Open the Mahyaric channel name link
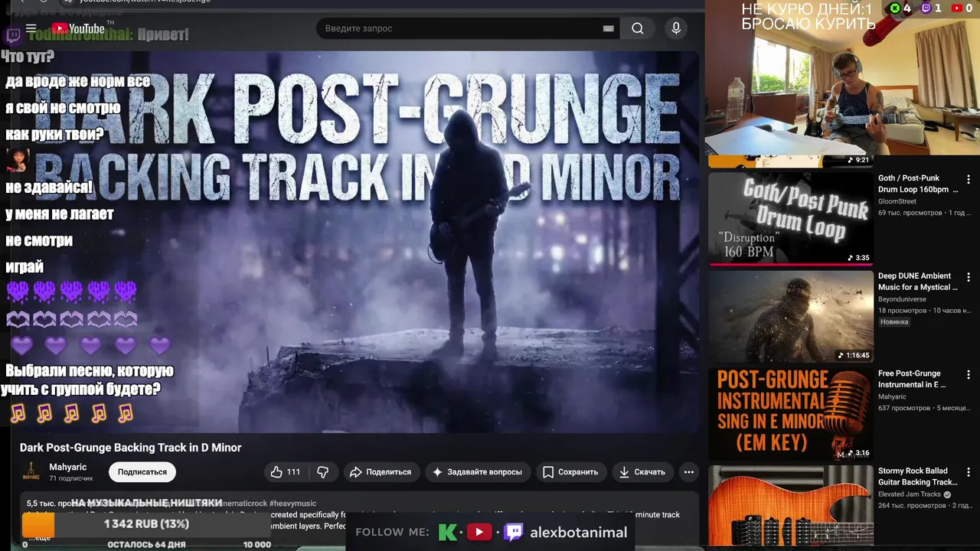980x551 pixels. 68,467
